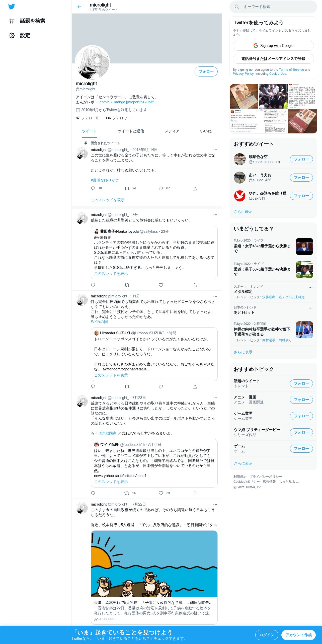
Task: Follow あい うえお @ai_ueo_456
Action: tap(301, 178)
